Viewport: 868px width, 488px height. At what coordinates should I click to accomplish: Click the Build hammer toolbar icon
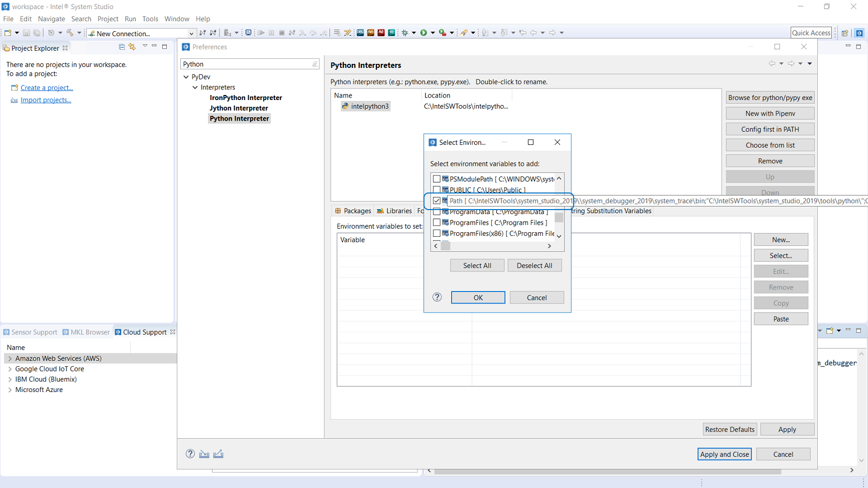(x=70, y=33)
